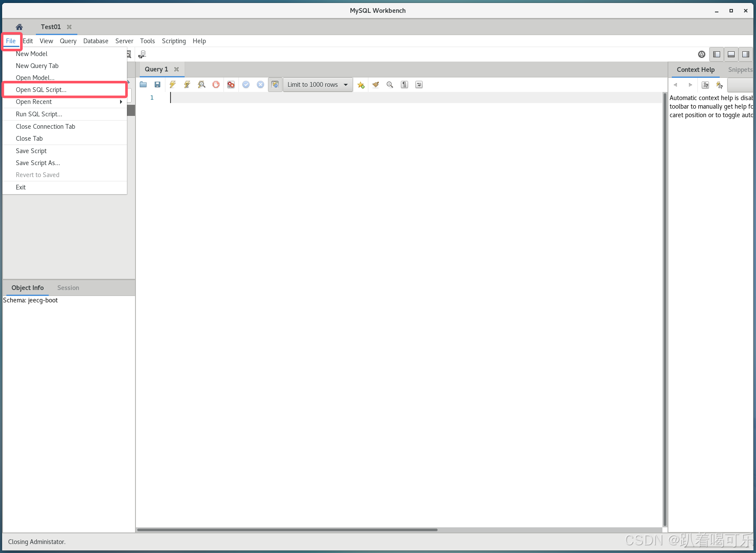Image resolution: width=756 pixels, height=553 pixels.
Task: Go back in context help history
Action: point(676,85)
